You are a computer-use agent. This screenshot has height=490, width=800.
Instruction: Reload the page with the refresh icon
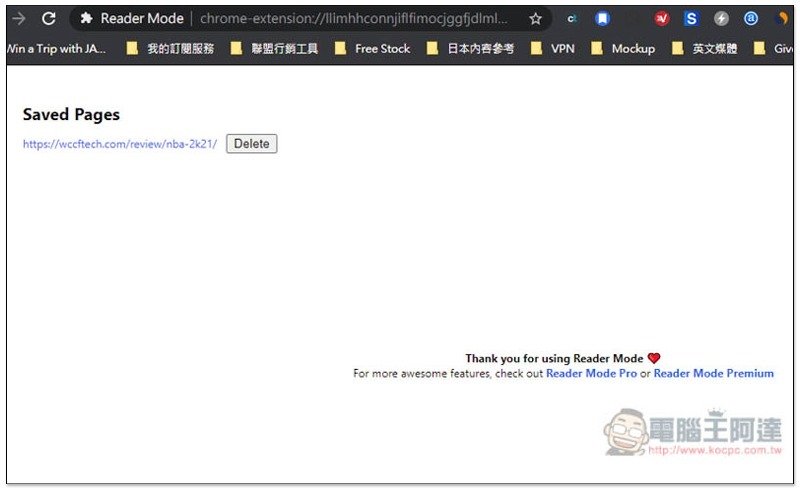tap(48, 19)
